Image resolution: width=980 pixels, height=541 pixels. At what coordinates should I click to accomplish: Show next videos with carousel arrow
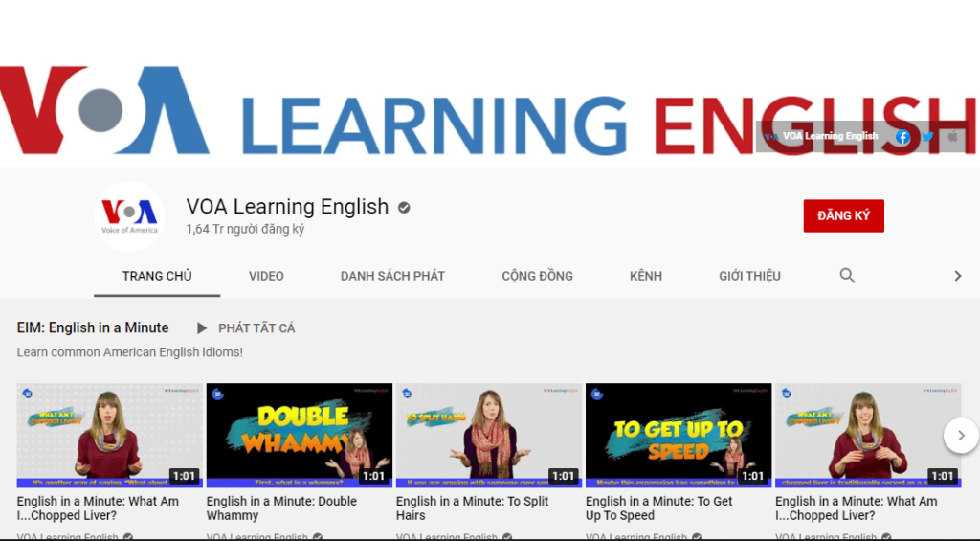click(x=961, y=436)
